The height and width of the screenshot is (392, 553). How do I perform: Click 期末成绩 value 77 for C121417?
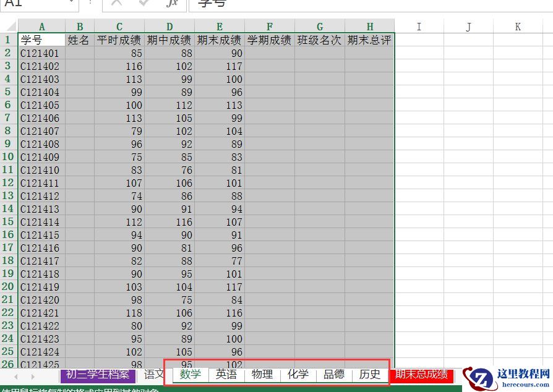tap(220, 261)
